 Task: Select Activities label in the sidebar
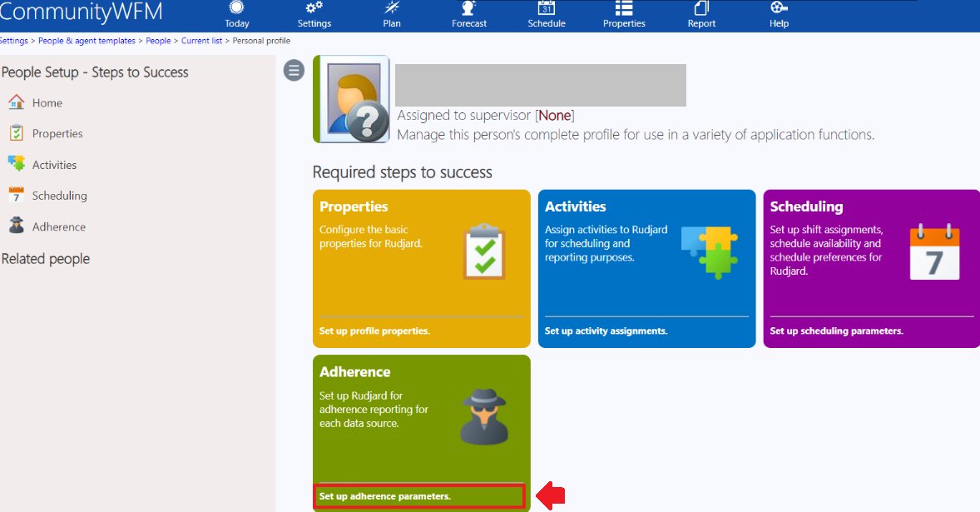[54, 165]
